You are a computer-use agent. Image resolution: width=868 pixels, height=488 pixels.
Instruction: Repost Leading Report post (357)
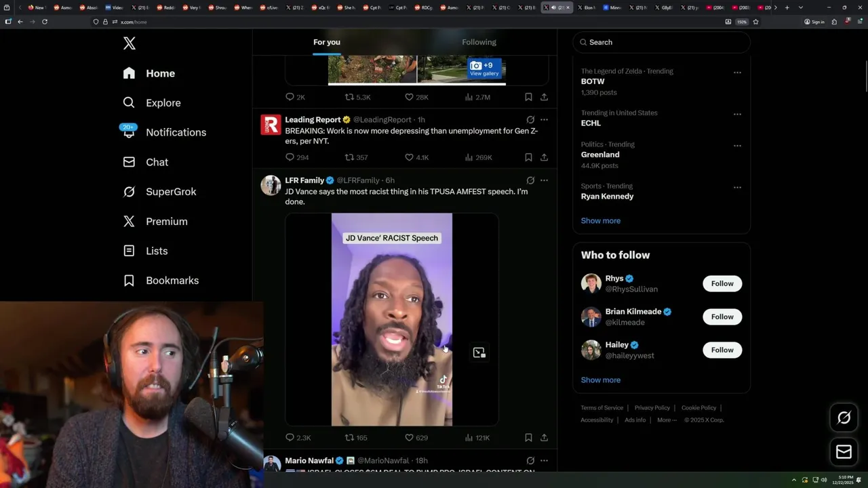tap(357, 157)
